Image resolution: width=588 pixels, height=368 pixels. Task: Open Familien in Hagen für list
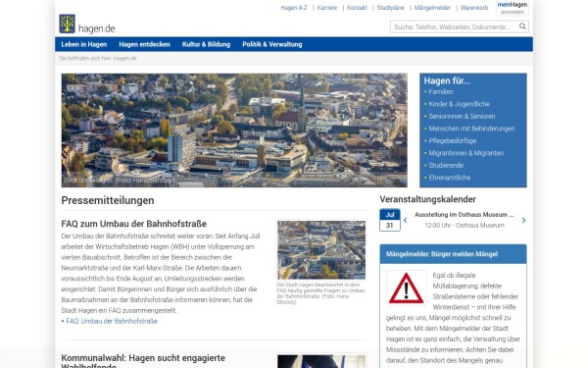pyautogui.click(x=441, y=91)
